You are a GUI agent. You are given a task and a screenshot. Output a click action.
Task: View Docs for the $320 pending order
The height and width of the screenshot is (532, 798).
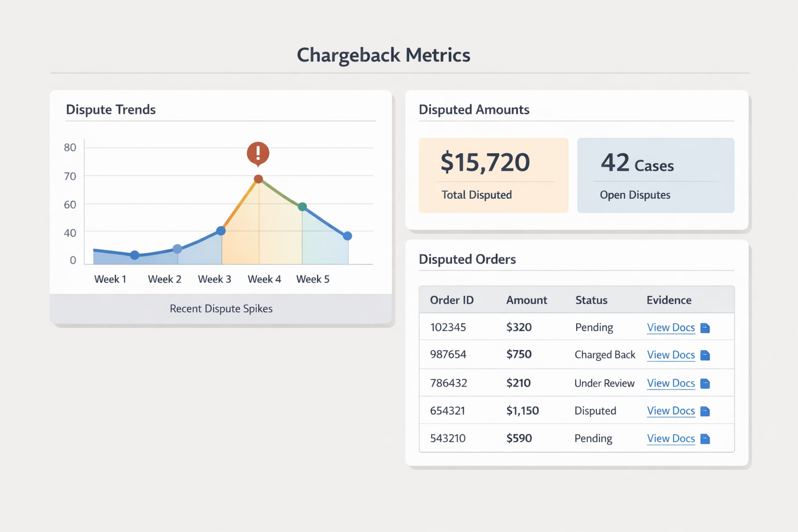click(671, 328)
